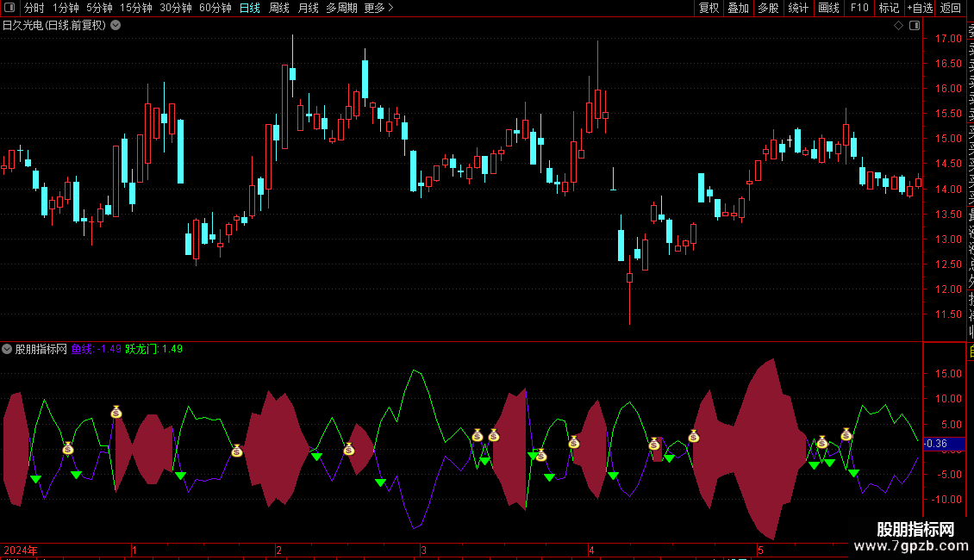Select the 60分钟 period
Image resolution: width=974 pixels, height=560 pixels.
(x=215, y=8)
